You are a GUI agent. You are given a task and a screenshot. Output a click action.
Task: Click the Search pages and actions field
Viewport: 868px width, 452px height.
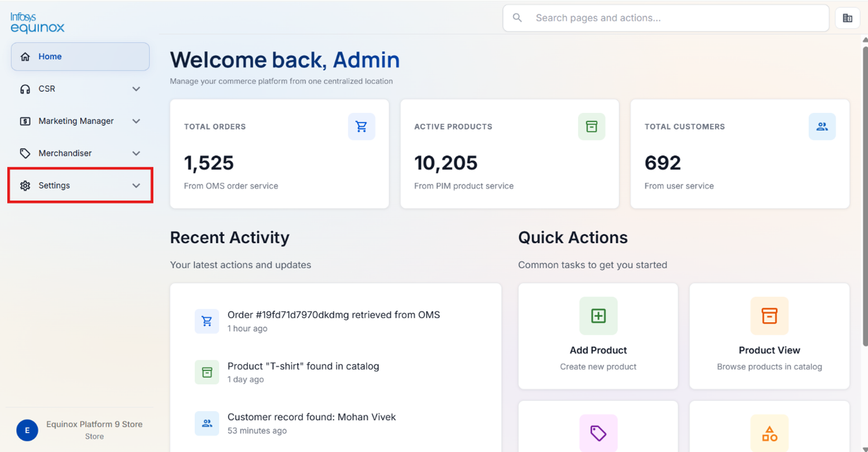tap(666, 18)
